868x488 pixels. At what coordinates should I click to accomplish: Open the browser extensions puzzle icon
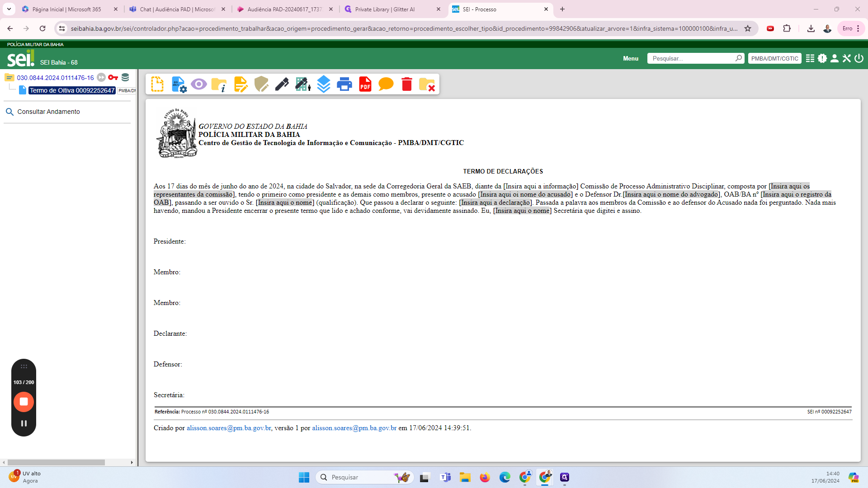787,28
